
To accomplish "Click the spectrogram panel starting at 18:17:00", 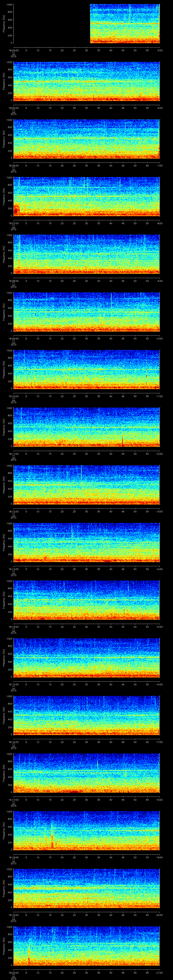I will [87, 773].
